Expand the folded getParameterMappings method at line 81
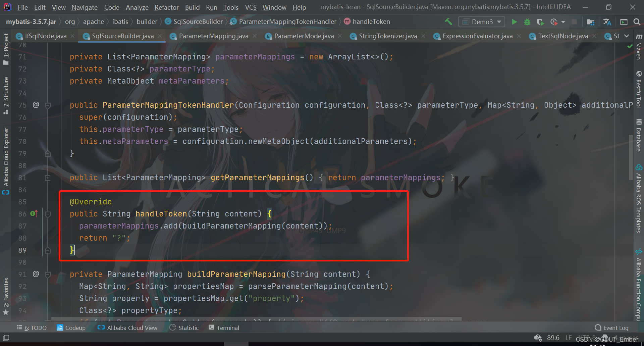This screenshot has height=346, width=644. point(48,178)
